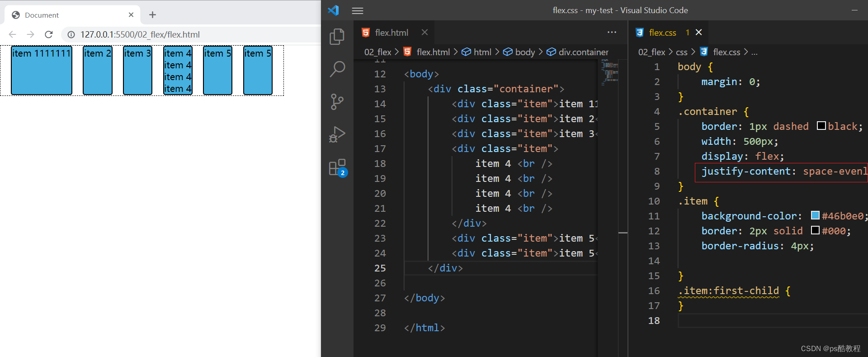Viewport: 868px width, 357px height.
Task: Click flex.css in the breadcrumb
Action: (726, 52)
